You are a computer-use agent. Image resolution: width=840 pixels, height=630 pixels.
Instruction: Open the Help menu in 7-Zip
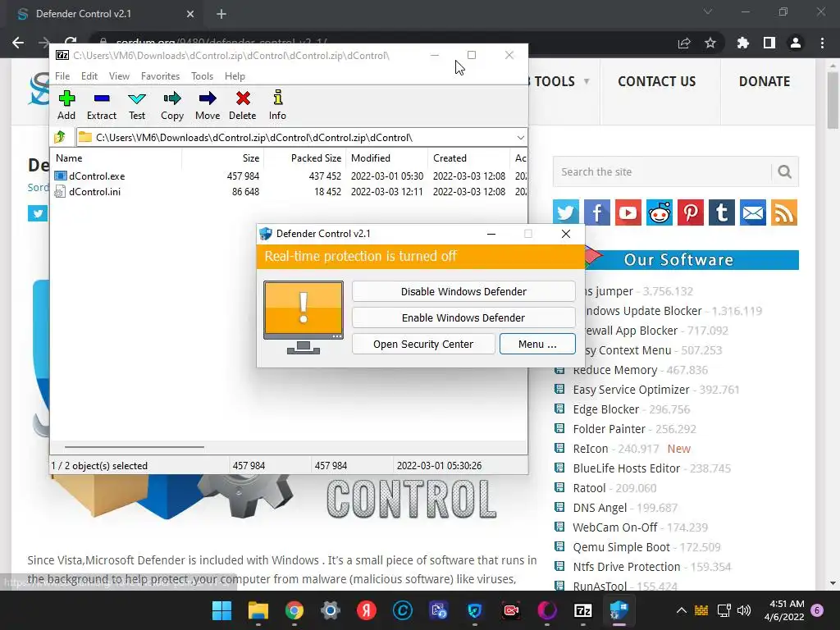click(235, 76)
